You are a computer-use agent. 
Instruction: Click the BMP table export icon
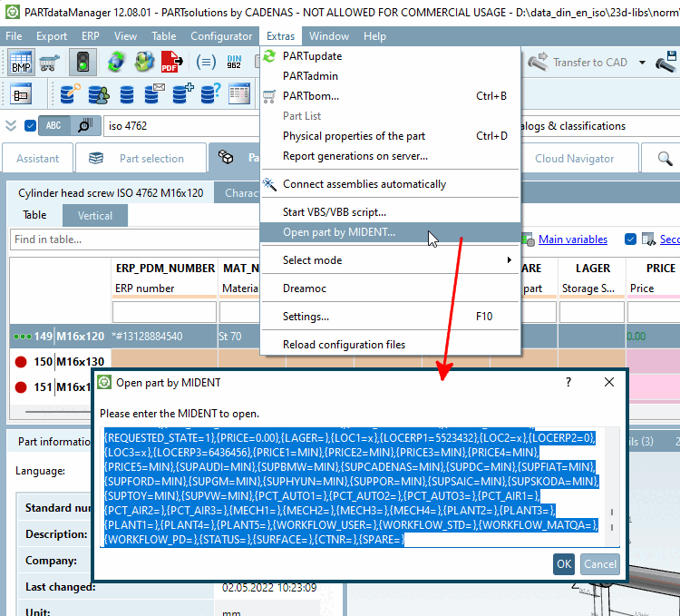[21, 63]
